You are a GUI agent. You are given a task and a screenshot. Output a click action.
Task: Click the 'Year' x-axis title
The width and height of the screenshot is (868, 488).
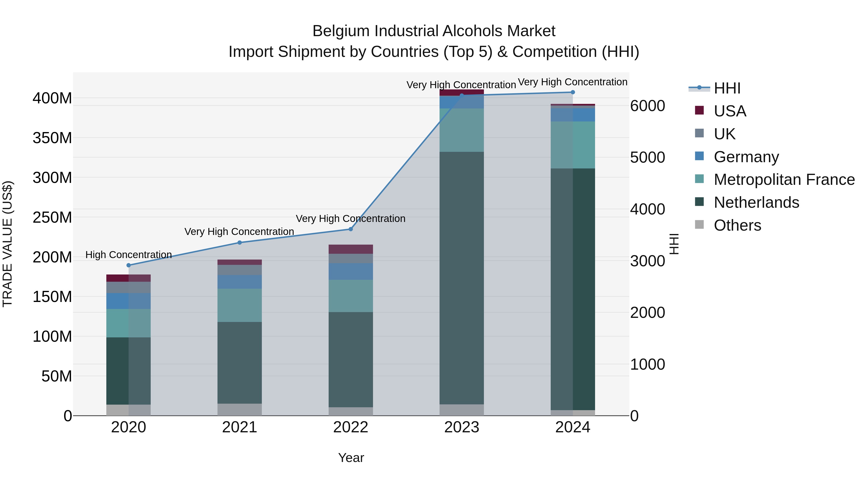point(351,458)
